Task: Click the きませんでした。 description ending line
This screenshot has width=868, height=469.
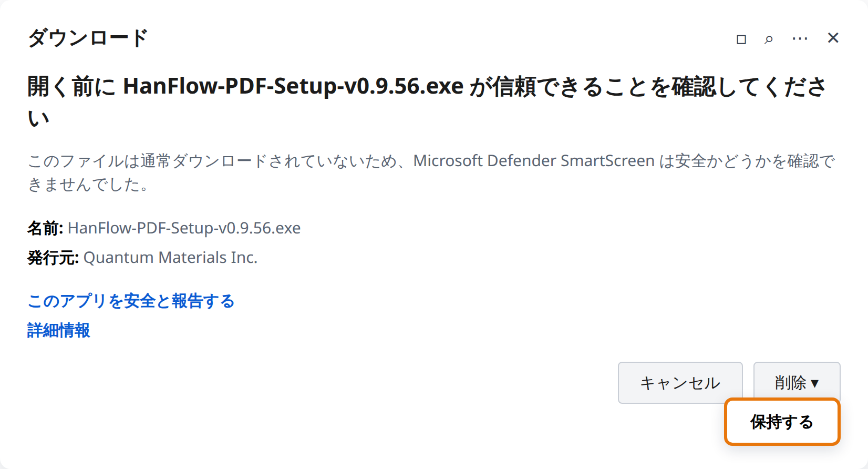Action: pos(88,184)
